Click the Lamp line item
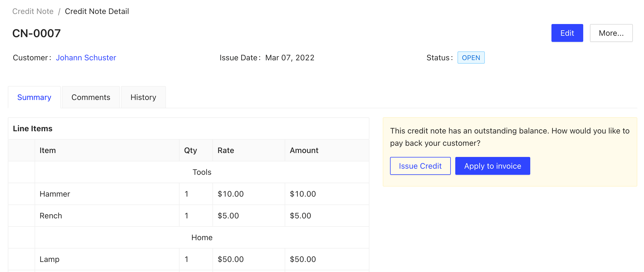The image size is (644, 272). tap(50, 259)
